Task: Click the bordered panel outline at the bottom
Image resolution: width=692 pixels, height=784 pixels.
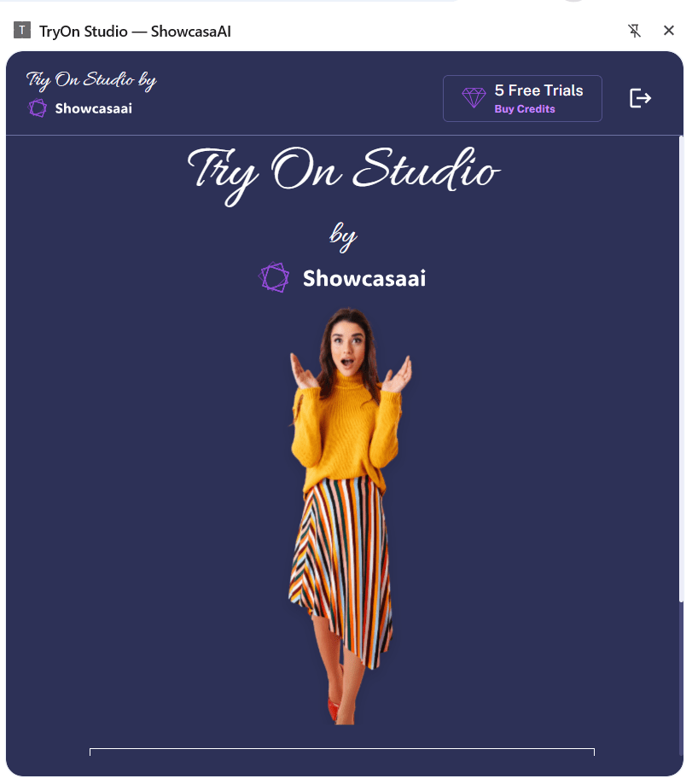Action: [x=343, y=752]
